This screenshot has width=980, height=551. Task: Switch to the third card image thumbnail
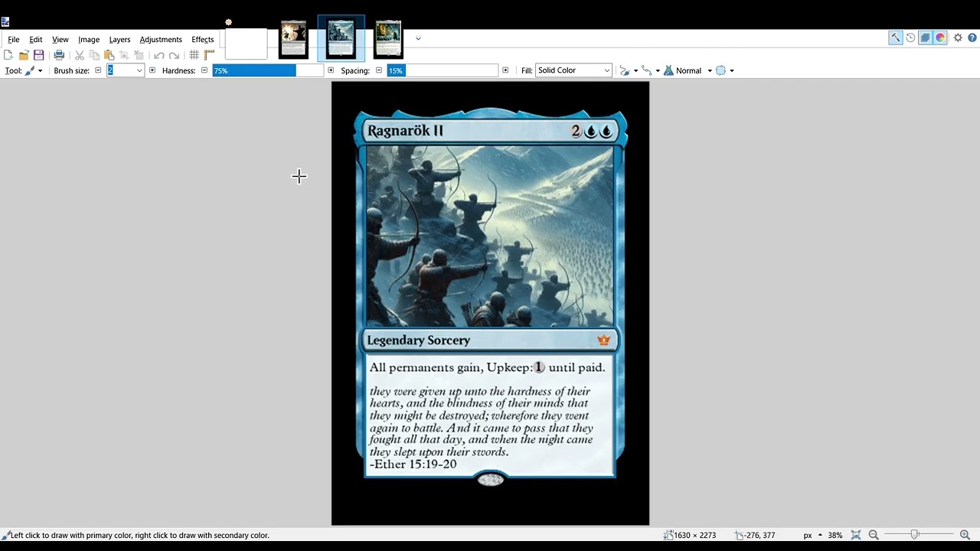(x=388, y=40)
